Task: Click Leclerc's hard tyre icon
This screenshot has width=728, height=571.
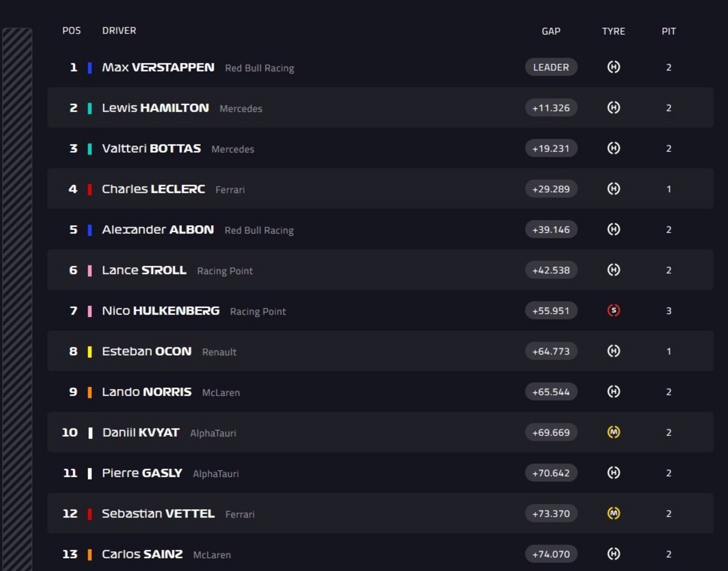Action: pyautogui.click(x=613, y=189)
